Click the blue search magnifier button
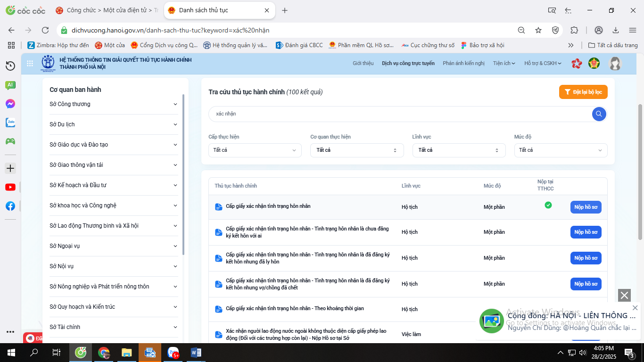This screenshot has height=362, width=644. click(x=599, y=114)
